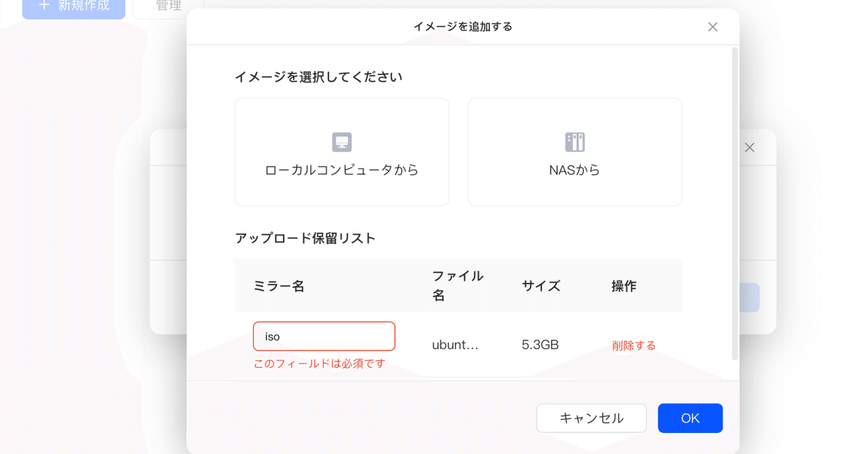Select the monitor icon in ローカルコンピュータから card
Viewport: 868px width, 454px height.
[x=341, y=142]
